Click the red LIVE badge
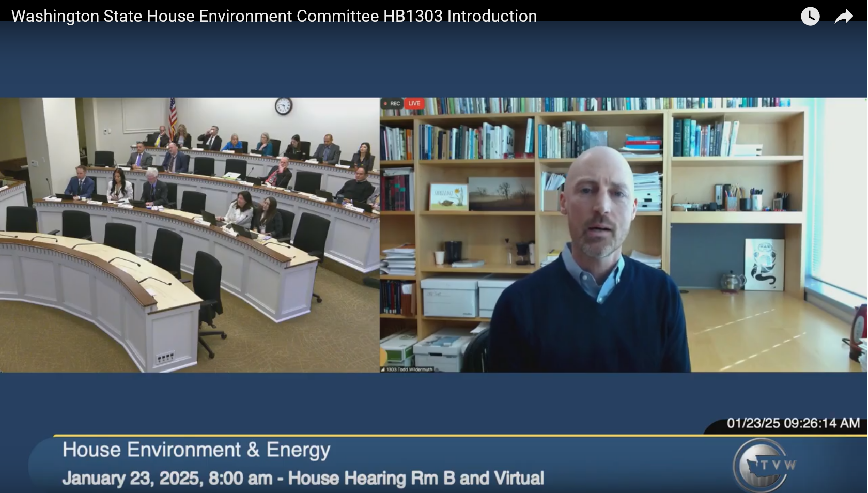The image size is (868, 493). [x=414, y=103]
